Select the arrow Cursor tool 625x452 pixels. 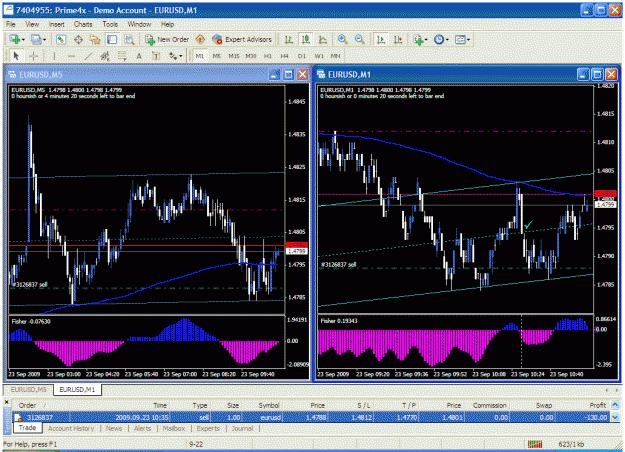pyautogui.click(x=16, y=56)
